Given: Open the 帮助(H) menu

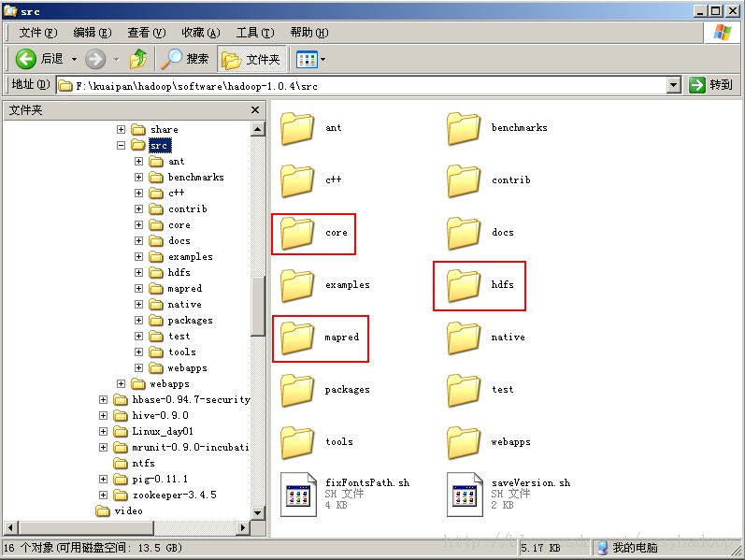Looking at the screenshot, I should 309,33.
